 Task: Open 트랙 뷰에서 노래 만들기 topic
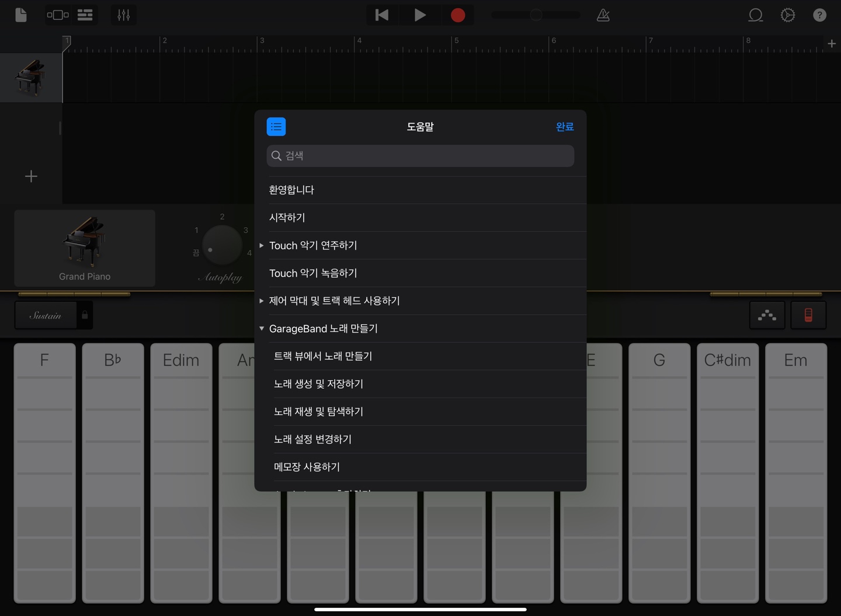[420, 356]
